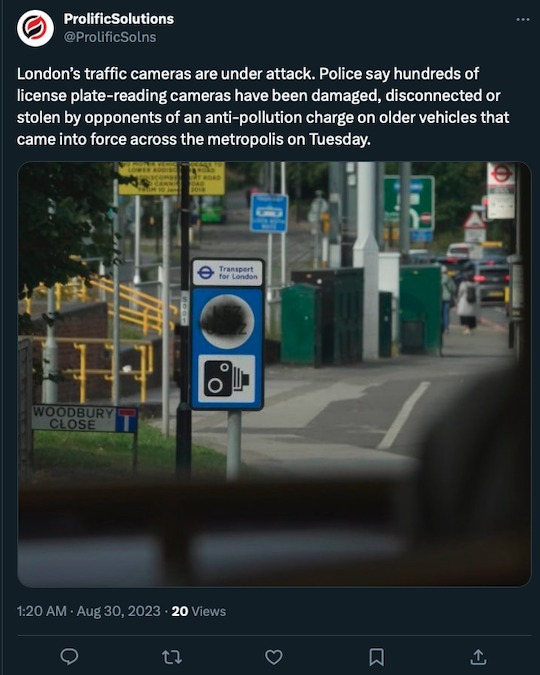Click the tweet text about London's traffic cameras
This screenshot has height=675, width=540.
pyautogui.click(x=263, y=106)
